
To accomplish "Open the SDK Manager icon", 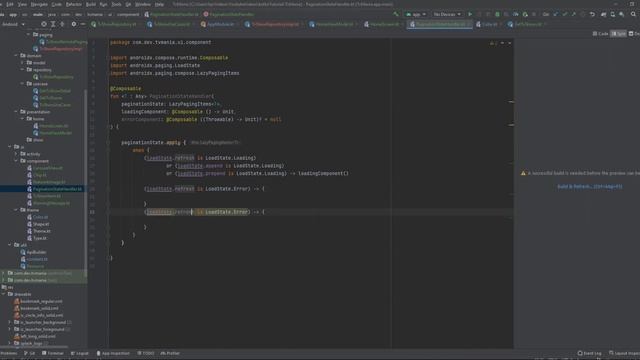I will point(622,14).
